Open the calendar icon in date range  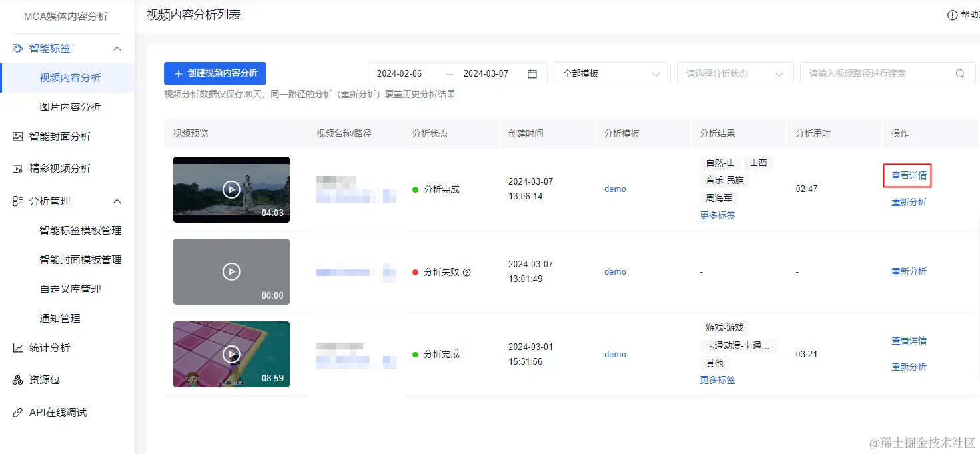coord(532,74)
